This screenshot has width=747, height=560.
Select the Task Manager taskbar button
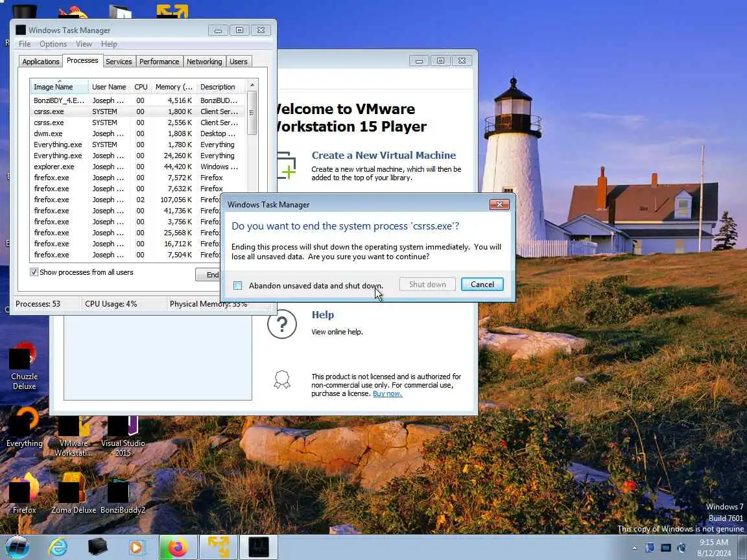click(x=258, y=547)
